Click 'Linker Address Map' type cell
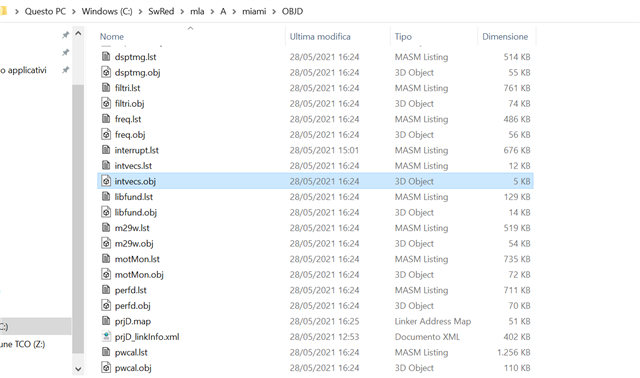The width and height of the screenshot is (640, 378). point(433,321)
